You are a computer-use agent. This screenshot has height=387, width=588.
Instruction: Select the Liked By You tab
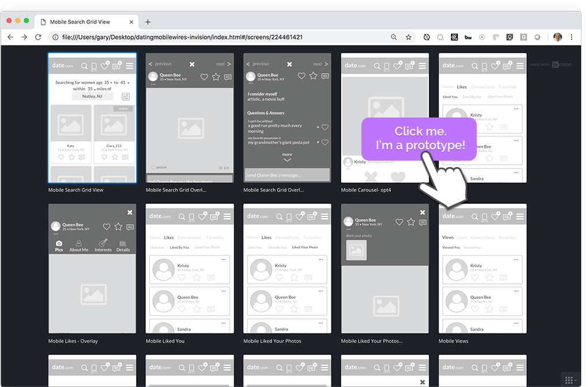pos(179,248)
